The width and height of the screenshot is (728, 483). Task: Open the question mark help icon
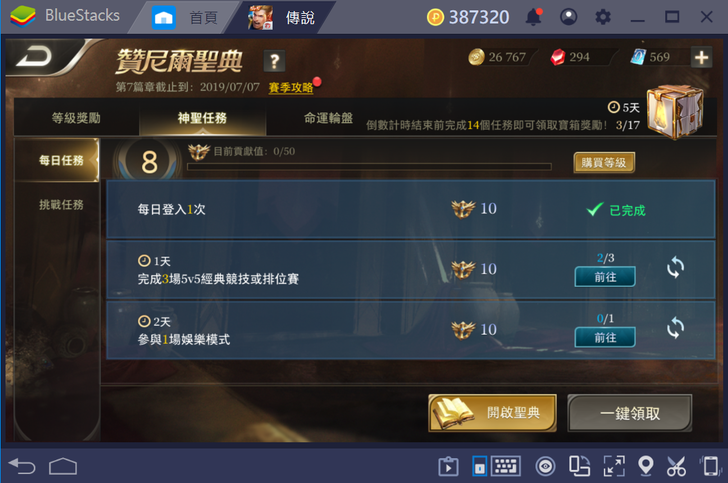tap(274, 61)
